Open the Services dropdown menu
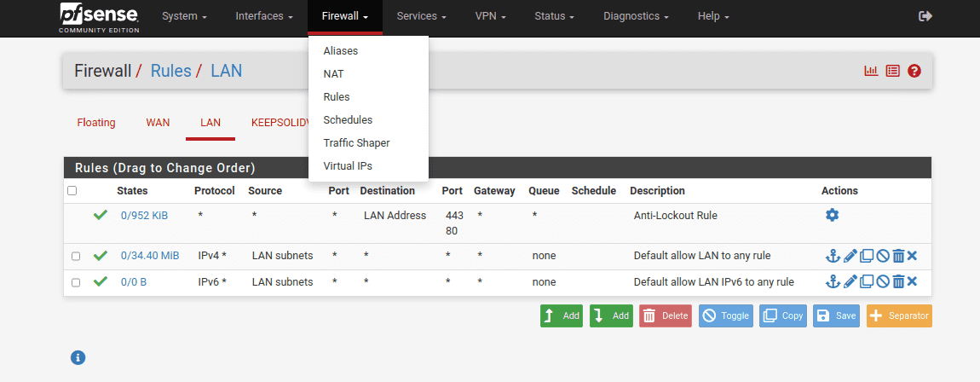The width and height of the screenshot is (980, 382). click(422, 16)
